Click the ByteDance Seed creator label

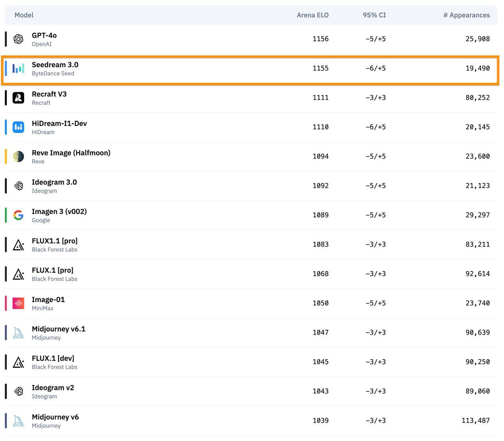53,74
